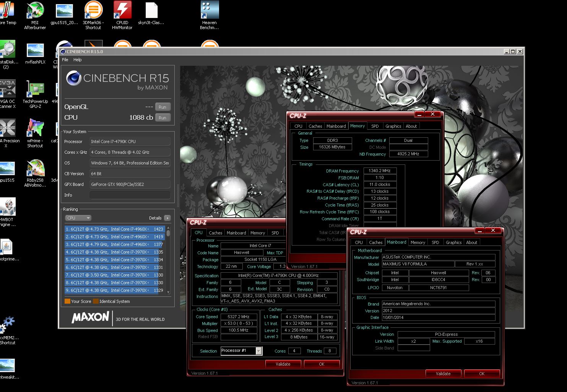Run the CPU benchmark

(x=162, y=118)
